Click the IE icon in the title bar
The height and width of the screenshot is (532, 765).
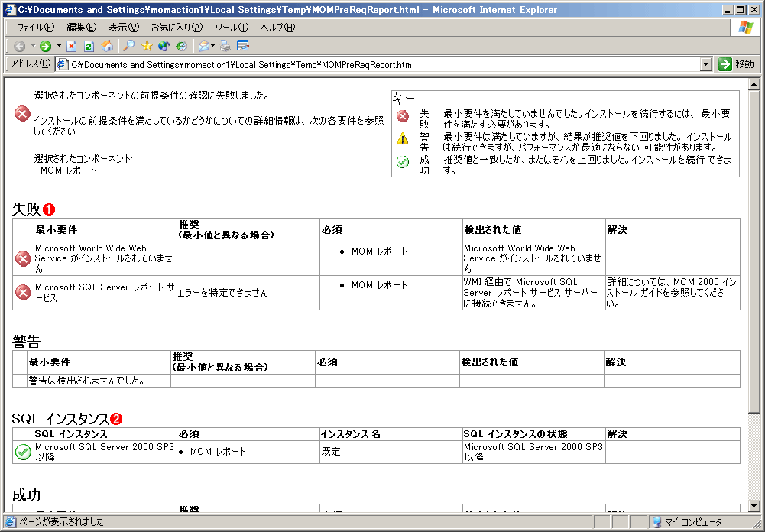coord(9,9)
